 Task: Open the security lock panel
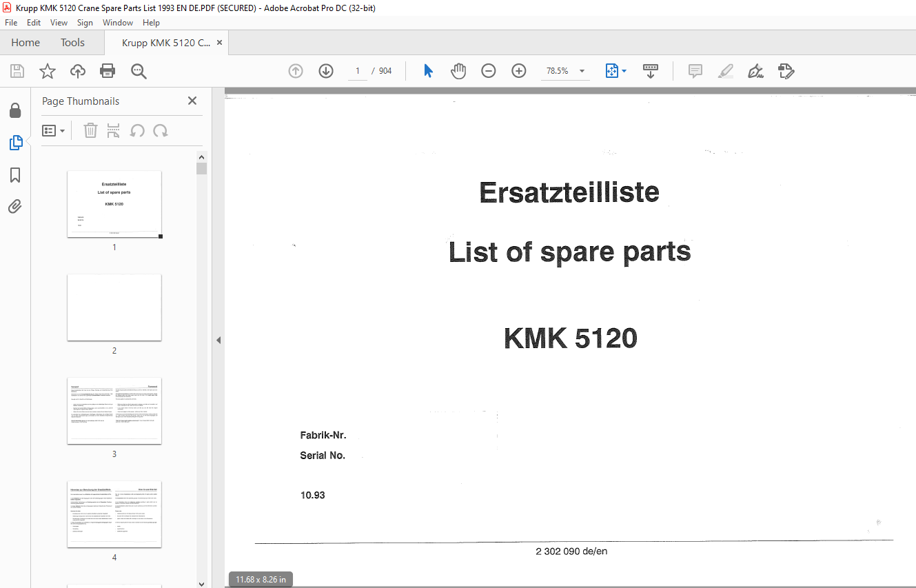coord(15,110)
